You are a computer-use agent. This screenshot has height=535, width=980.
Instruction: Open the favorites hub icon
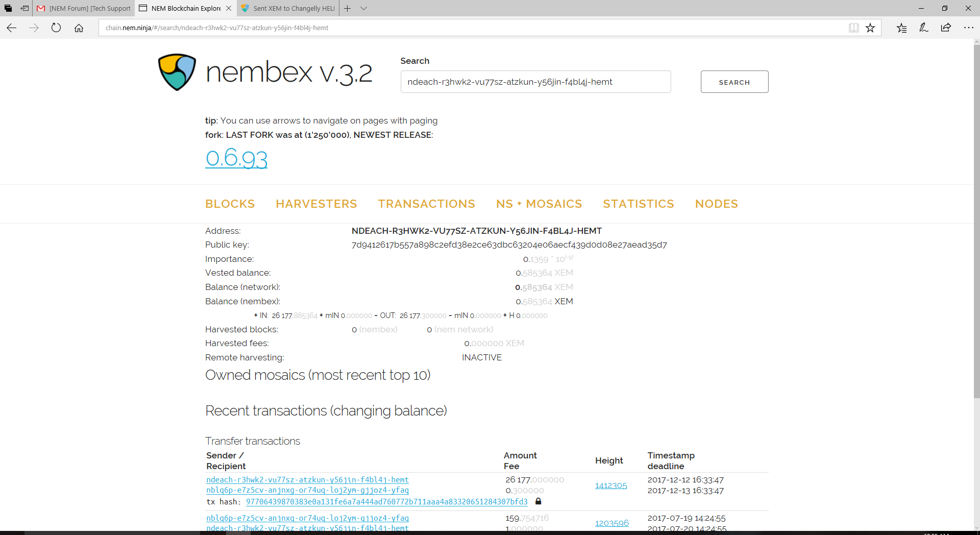901,28
